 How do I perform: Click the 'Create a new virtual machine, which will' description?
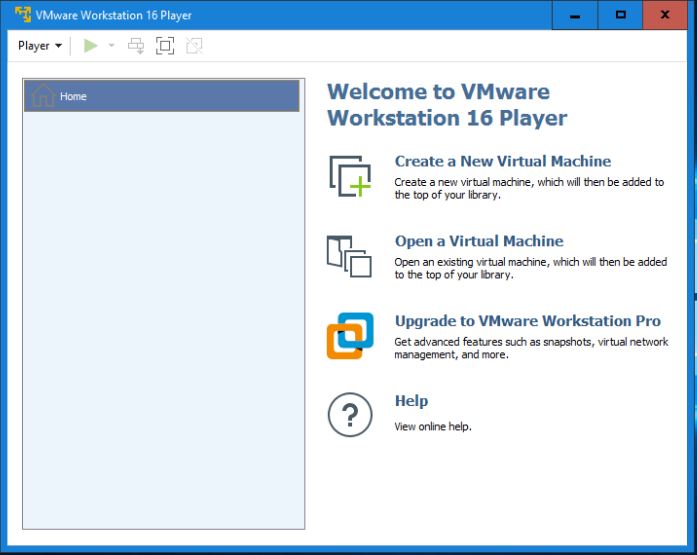529,188
